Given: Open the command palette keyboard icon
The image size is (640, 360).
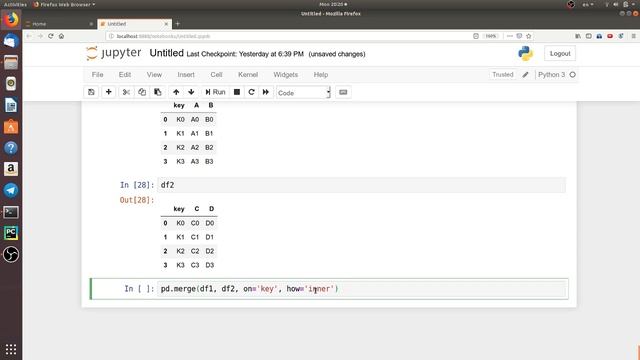Looking at the screenshot, I should tap(343, 92).
